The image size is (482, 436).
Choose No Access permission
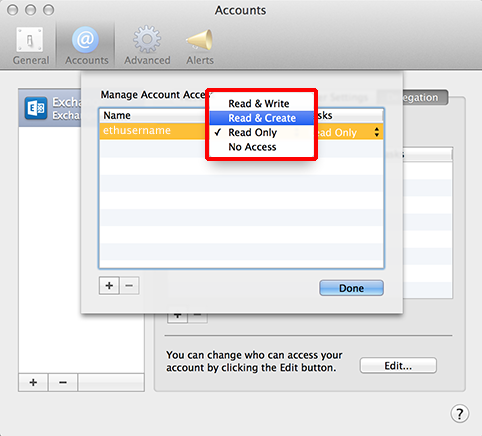coord(262,147)
